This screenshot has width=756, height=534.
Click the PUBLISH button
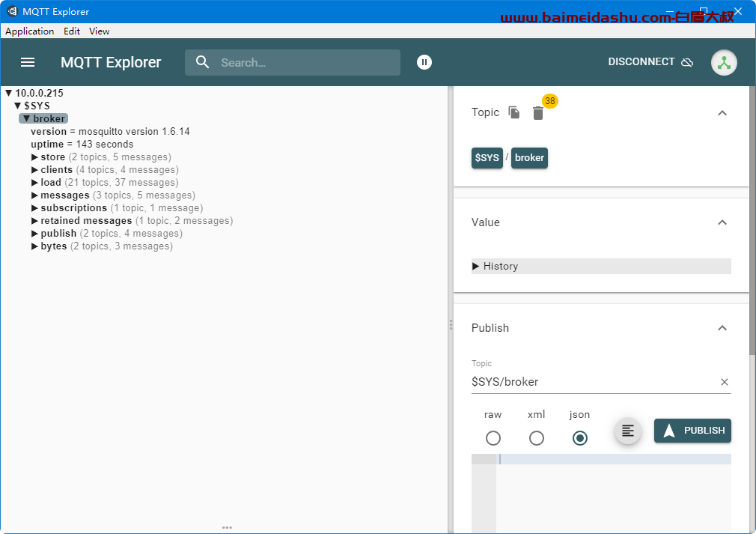point(692,431)
